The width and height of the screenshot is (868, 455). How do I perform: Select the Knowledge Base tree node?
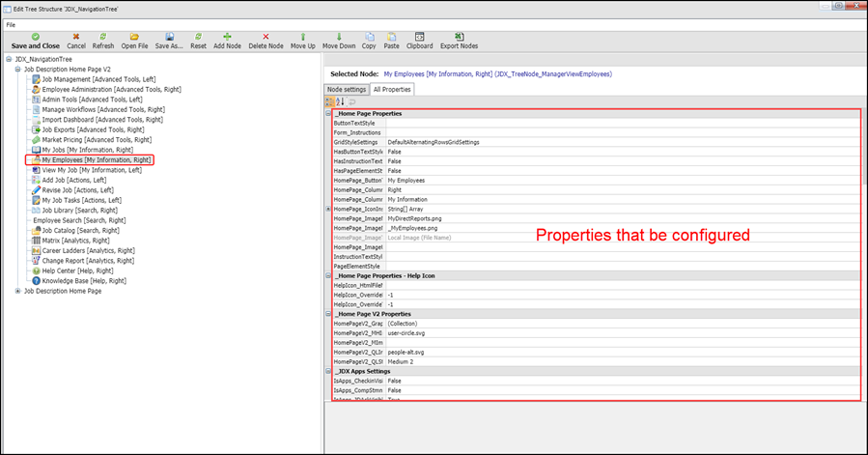pyautogui.click(x=84, y=280)
